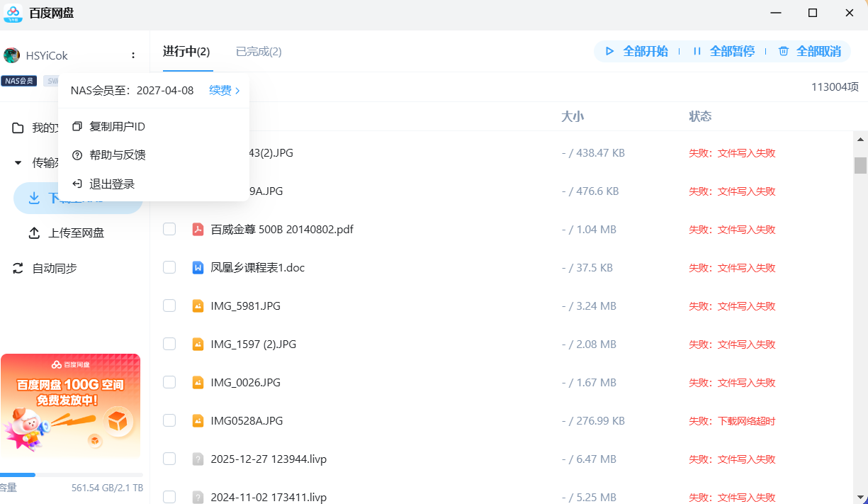This screenshot has width=868, height=504.
Task: Click the 113004项 item count
Action: (x=835, y=87)
